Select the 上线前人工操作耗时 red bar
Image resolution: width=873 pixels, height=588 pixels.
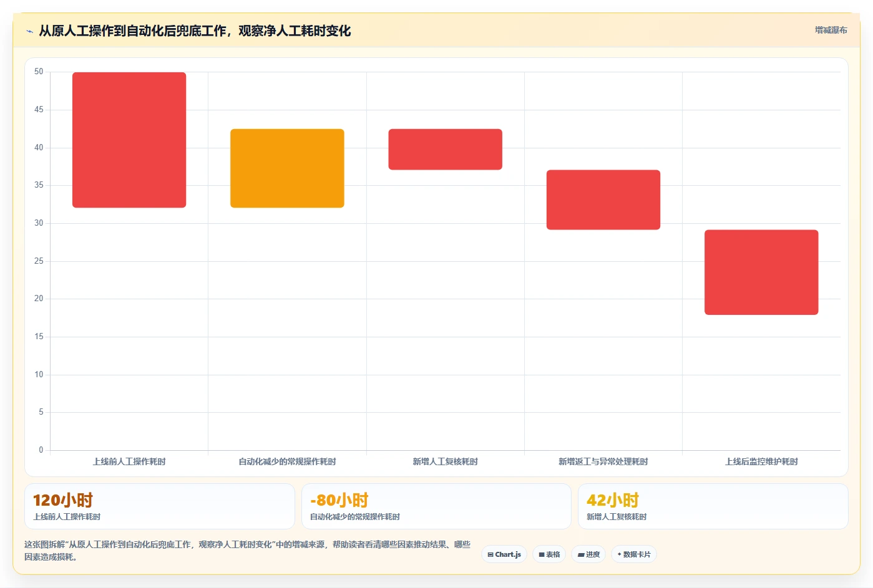(x=129, y=140)
